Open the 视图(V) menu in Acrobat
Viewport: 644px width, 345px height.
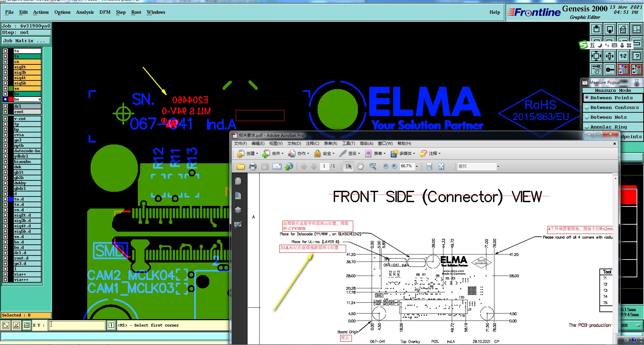pyautogui.click(x=276, y=143)
